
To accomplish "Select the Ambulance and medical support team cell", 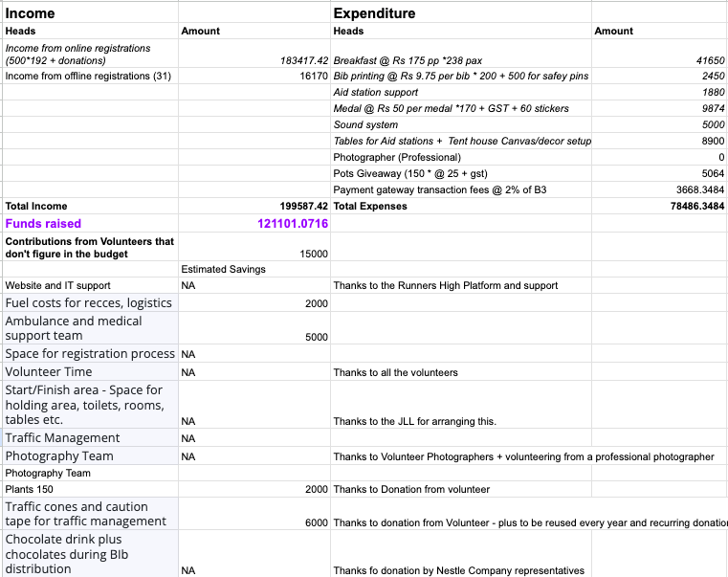I will (74, 328).
